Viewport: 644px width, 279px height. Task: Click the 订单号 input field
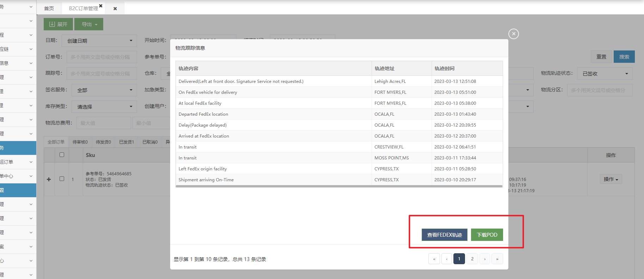(x=101, y=57)
